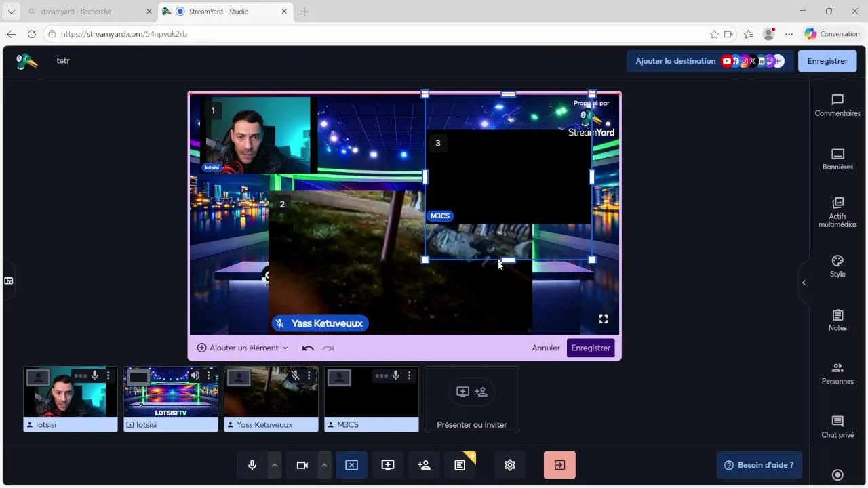868x488 pixels.
Task: Open Ajouter un élément dropdown
Action: pyautogui.click(x=243, y=348)
